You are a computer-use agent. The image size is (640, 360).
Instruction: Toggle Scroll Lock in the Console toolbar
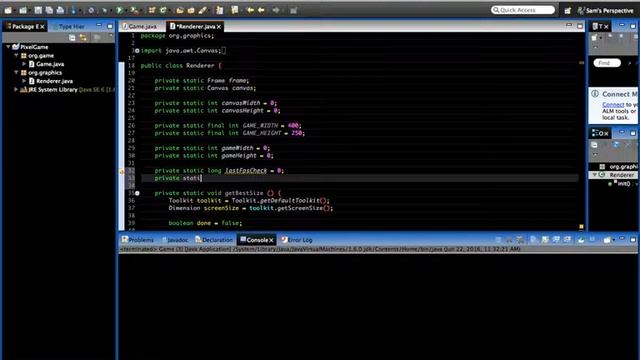tap(545, 240)
